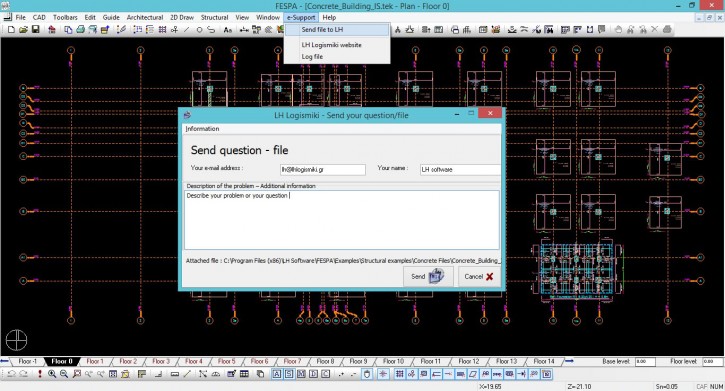Open the Architectural menu

pyautogui.click(x=145, y=17)
